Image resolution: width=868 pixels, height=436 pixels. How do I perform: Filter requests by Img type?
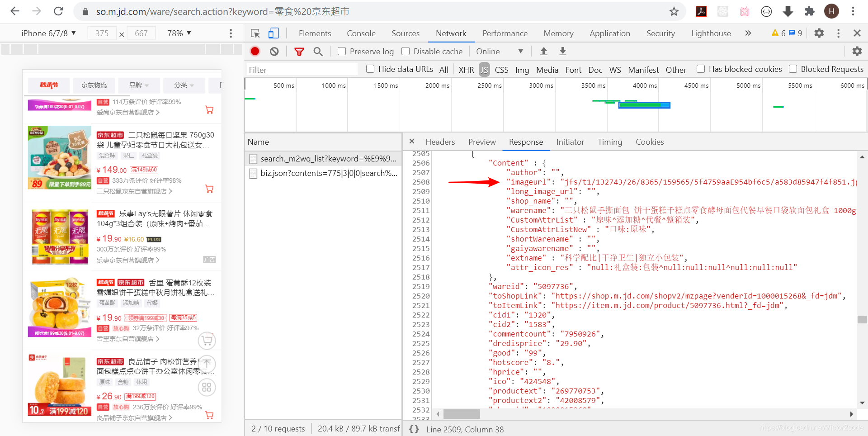[522, 70]
